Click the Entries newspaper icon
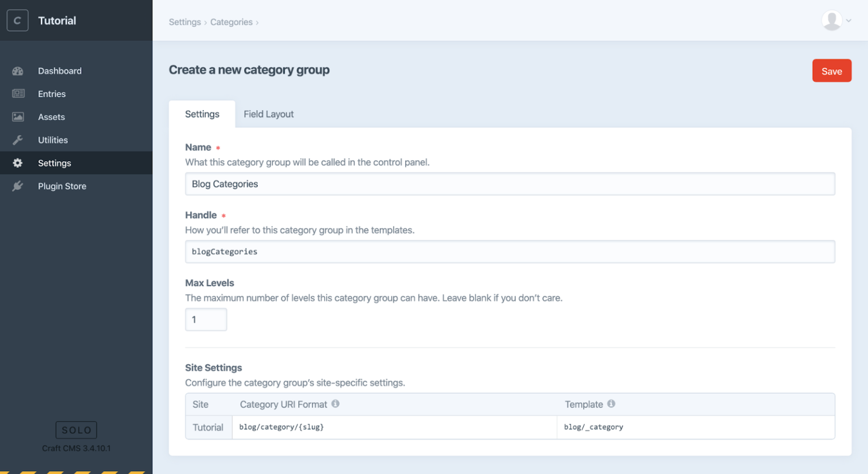This screenshot has height=474, width=868. click(18, 94)
